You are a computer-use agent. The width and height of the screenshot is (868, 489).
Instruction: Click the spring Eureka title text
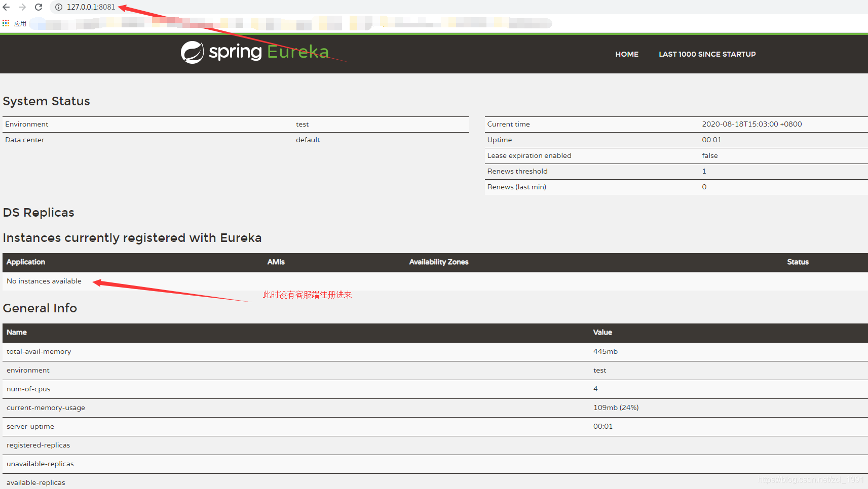[269, 52]
